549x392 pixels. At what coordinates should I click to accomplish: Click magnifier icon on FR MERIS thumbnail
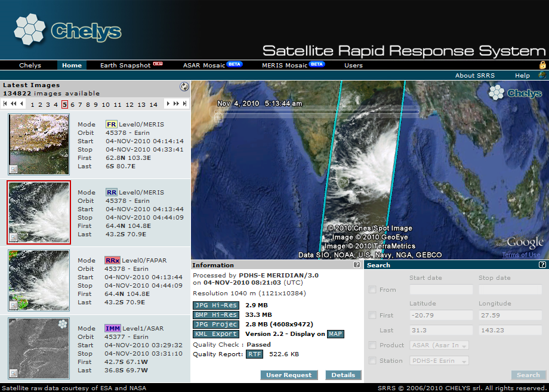(13, 169)
